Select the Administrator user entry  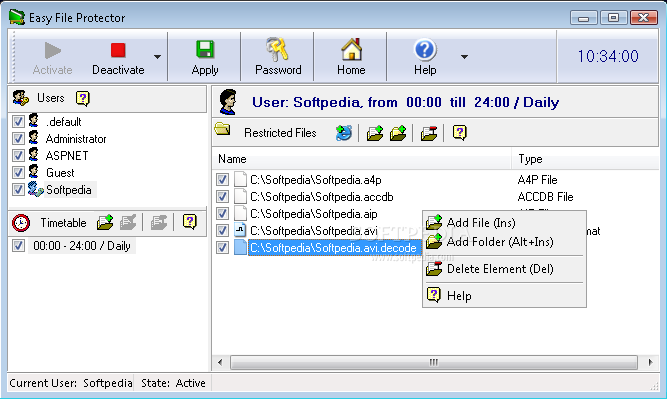tap(76, 139)
